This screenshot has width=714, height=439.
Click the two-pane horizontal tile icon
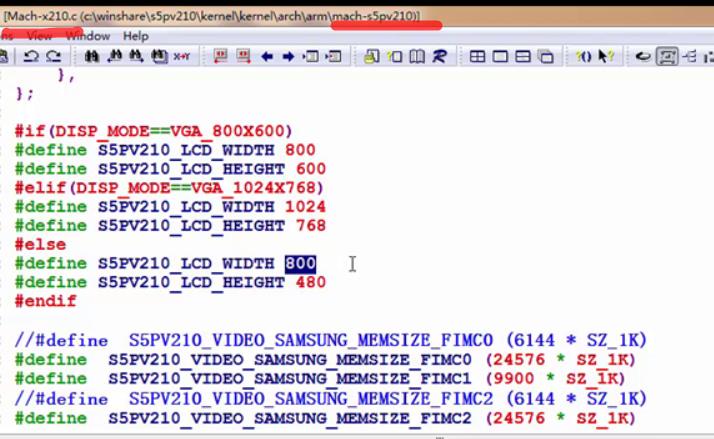point(523,56)
